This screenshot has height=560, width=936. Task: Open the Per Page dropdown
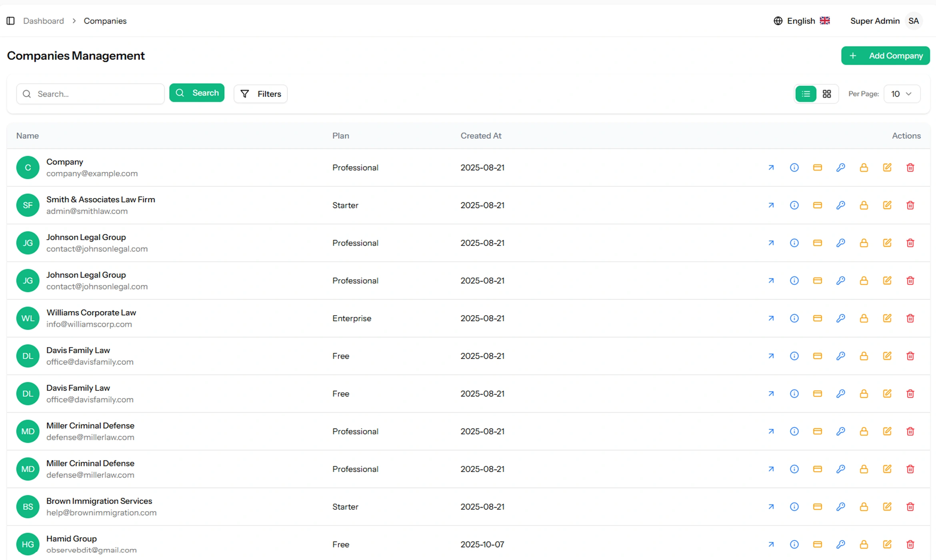pyautogui.click(x=902, y=94)
